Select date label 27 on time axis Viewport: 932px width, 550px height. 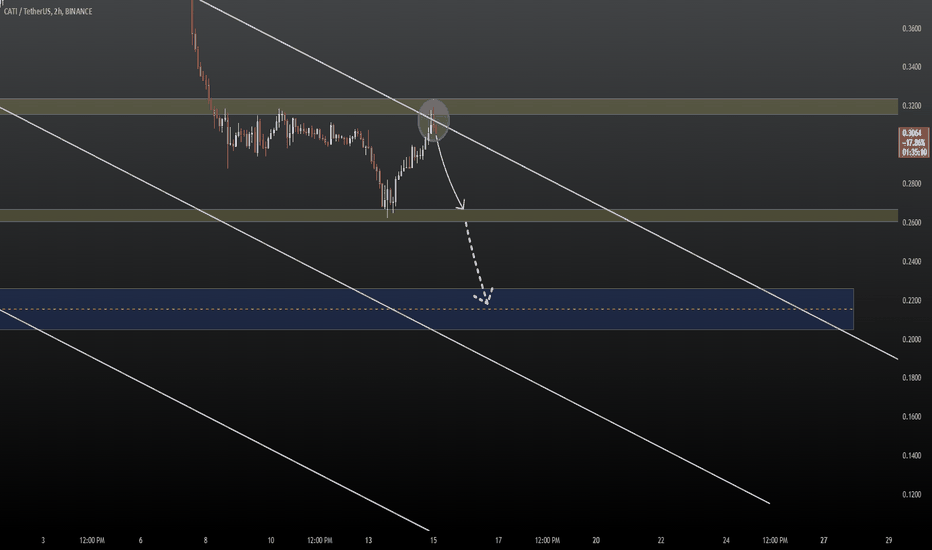[x=824, y=540]
